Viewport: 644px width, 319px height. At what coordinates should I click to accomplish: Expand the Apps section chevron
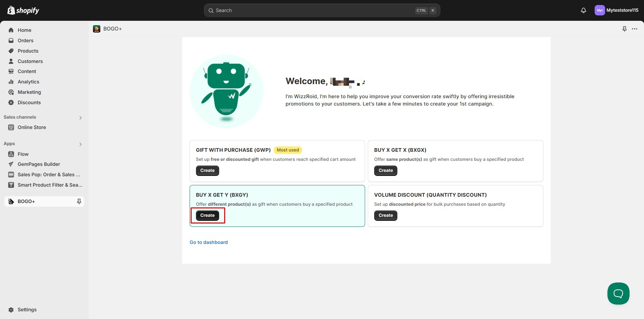pyautogui.click(x=80, y=144)
